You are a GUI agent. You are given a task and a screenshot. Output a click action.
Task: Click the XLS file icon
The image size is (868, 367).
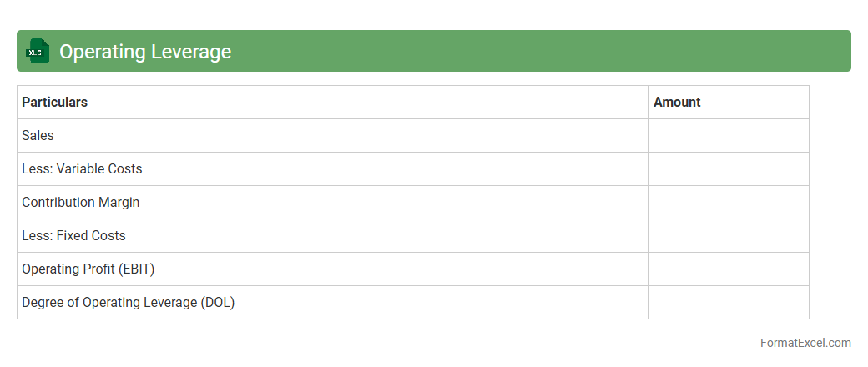38,52
